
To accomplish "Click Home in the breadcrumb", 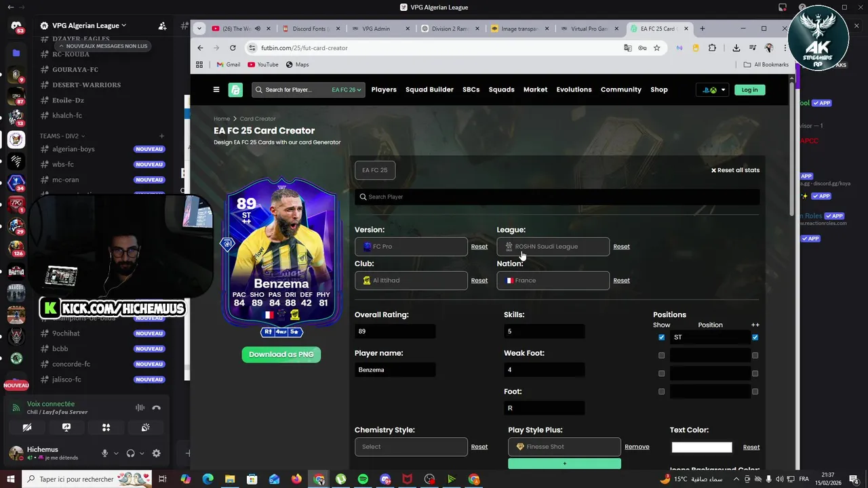I will pos(222,119).
